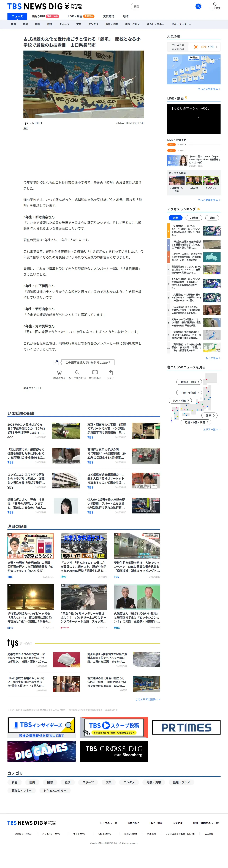Expand the 関東 area button
Viewport: 228px width, 868px height.
click(210, 416)
